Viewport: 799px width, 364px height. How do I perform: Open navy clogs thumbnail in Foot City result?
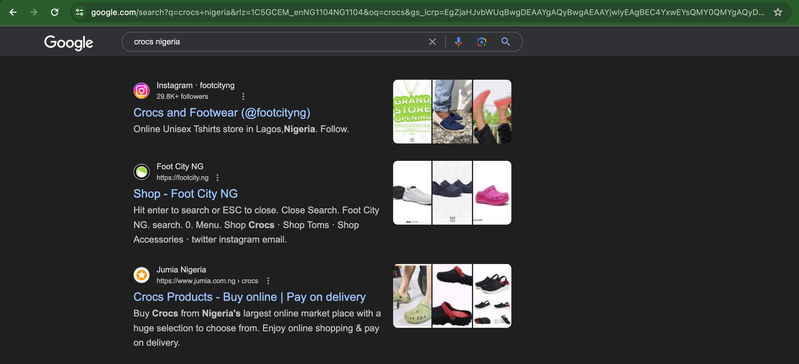[x=452, y=193]
